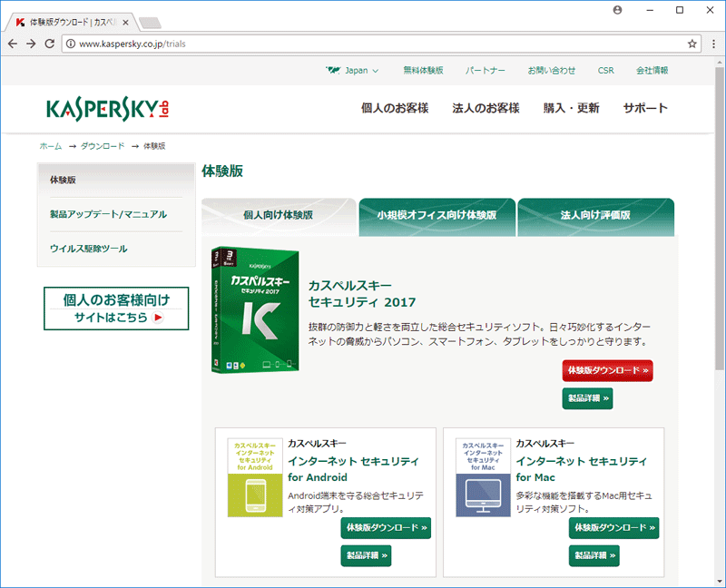Screen dimensions: 726x588
Task: Open the パートナー top link
Action: (x=486, y=71)
